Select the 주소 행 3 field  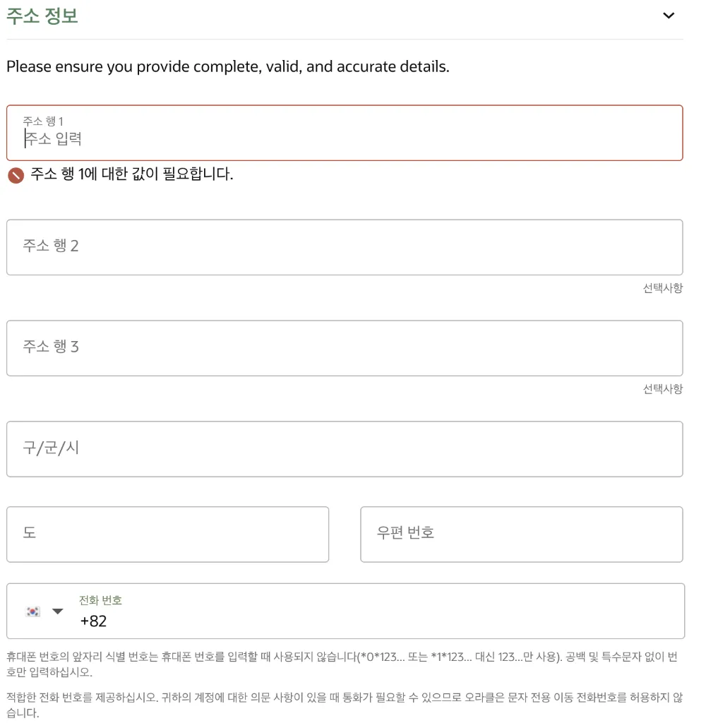345,348
